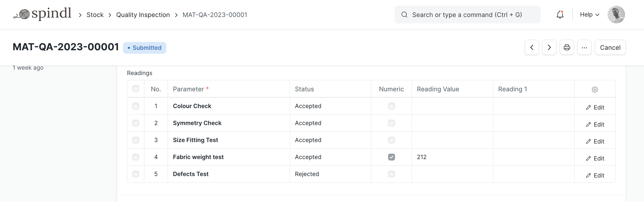Open the three-dots more menu
The width and height of the screenshot is (644, 202).
coord(584,48)
